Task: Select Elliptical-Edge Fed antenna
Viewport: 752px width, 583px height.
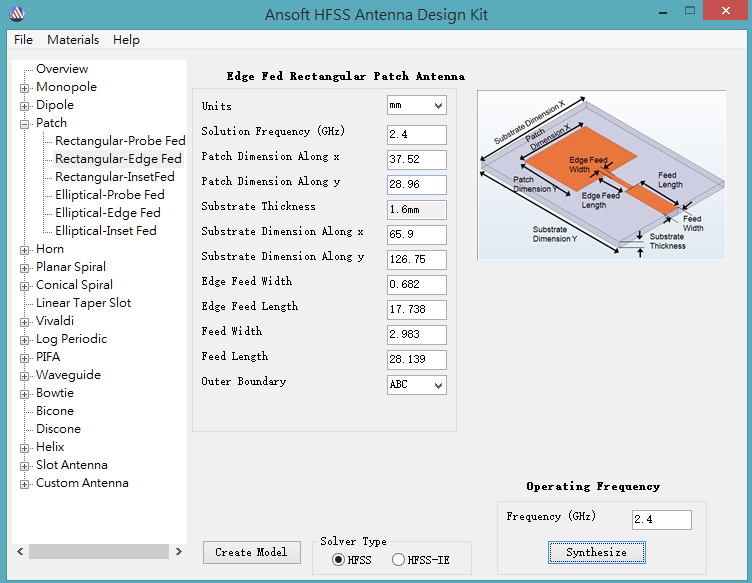Action: [x=107, y=213]
